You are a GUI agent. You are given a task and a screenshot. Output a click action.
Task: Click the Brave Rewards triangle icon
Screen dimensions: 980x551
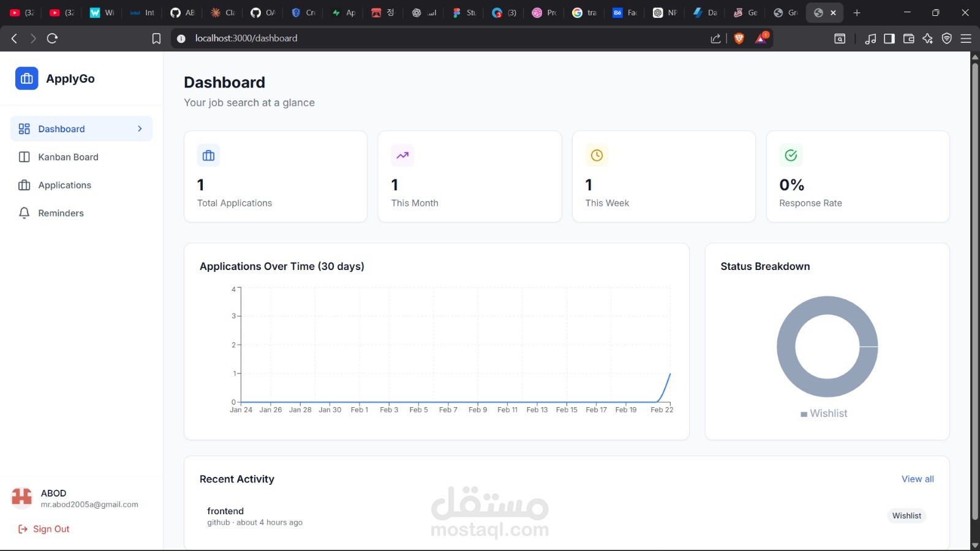click(761, 38)
